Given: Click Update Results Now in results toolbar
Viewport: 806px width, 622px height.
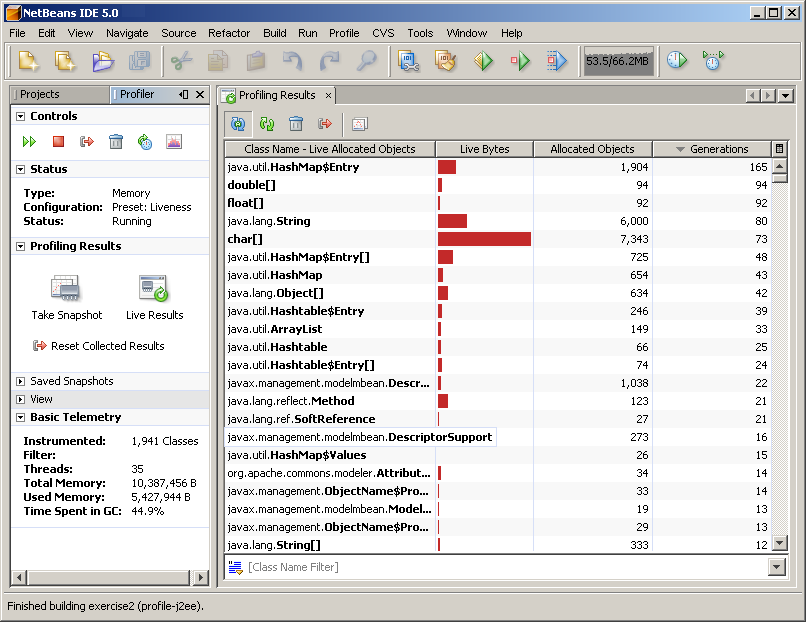Looking at the screenshot, I should click(x=267, y=123).
